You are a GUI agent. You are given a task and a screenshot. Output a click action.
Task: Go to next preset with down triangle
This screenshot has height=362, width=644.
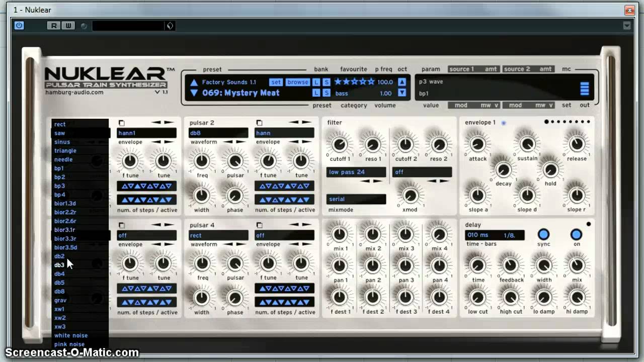(x=194, y=93)
